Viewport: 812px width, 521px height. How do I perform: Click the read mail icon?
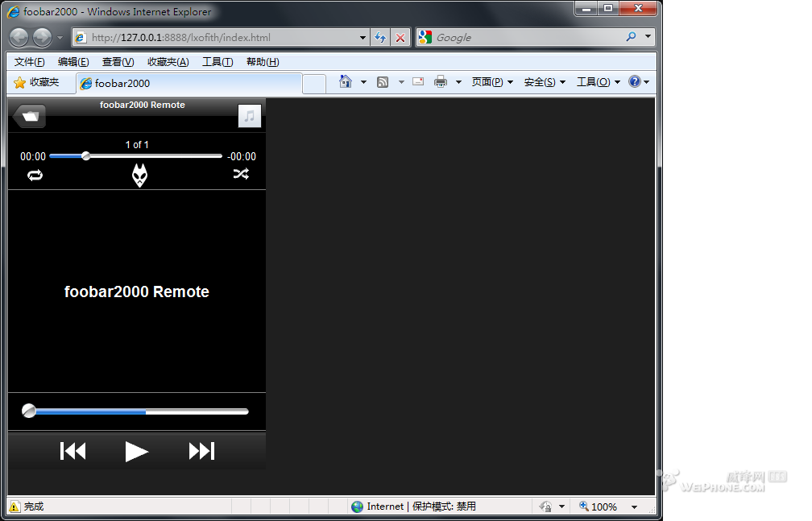(418, 81)
